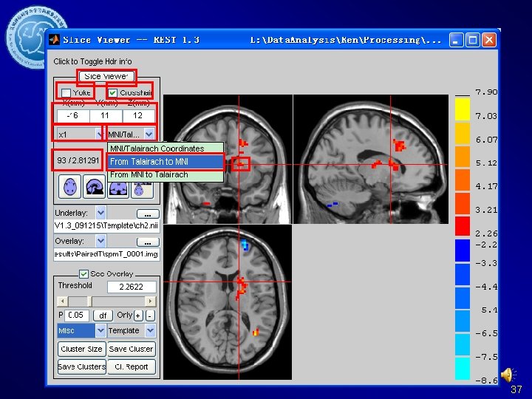The width and height of the screenshot is (532, 399).
Task: Click the Cl. Report button
Action: (132, 366)
